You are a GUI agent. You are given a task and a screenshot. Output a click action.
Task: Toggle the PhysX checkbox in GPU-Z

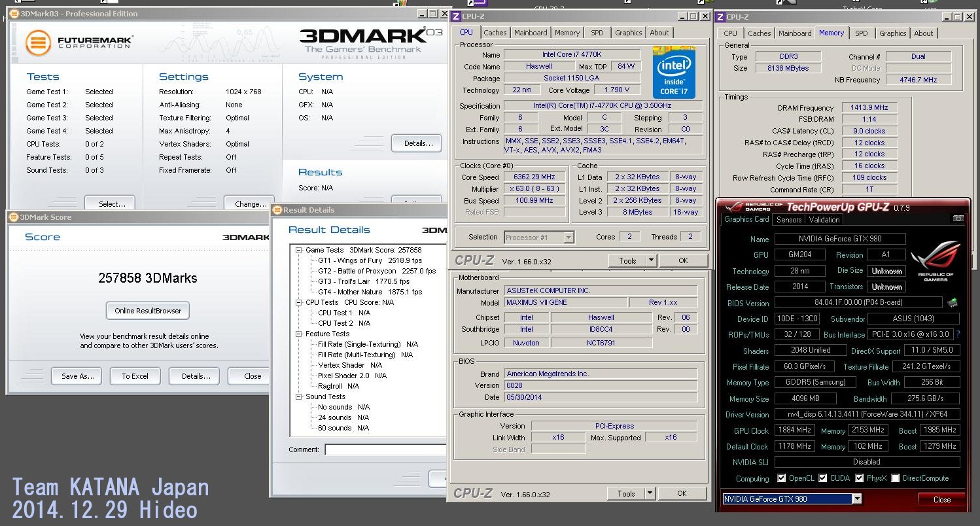[860, 478]
